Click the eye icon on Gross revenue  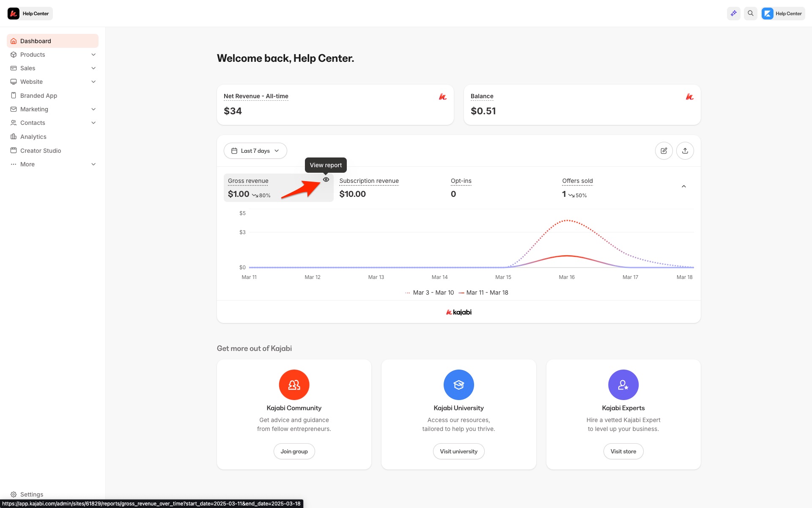click(326, 179)
